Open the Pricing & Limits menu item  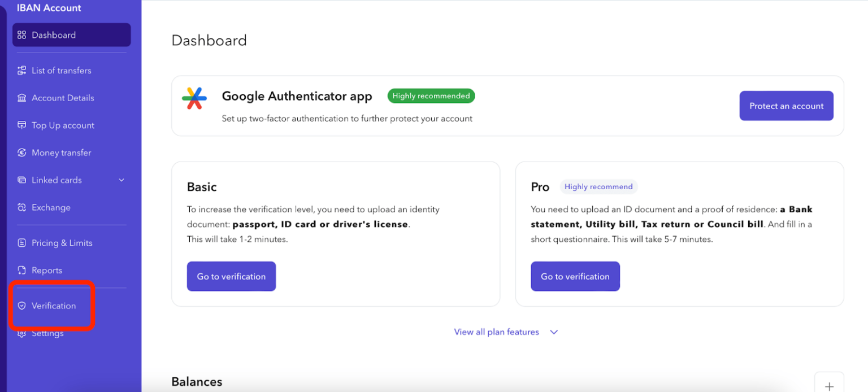point(62,243)
